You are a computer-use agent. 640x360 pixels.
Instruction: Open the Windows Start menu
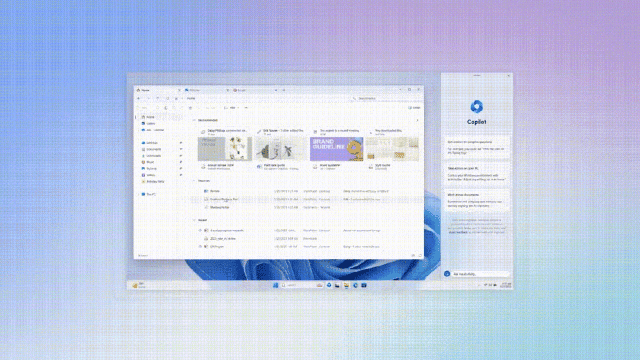pos(275,285)
